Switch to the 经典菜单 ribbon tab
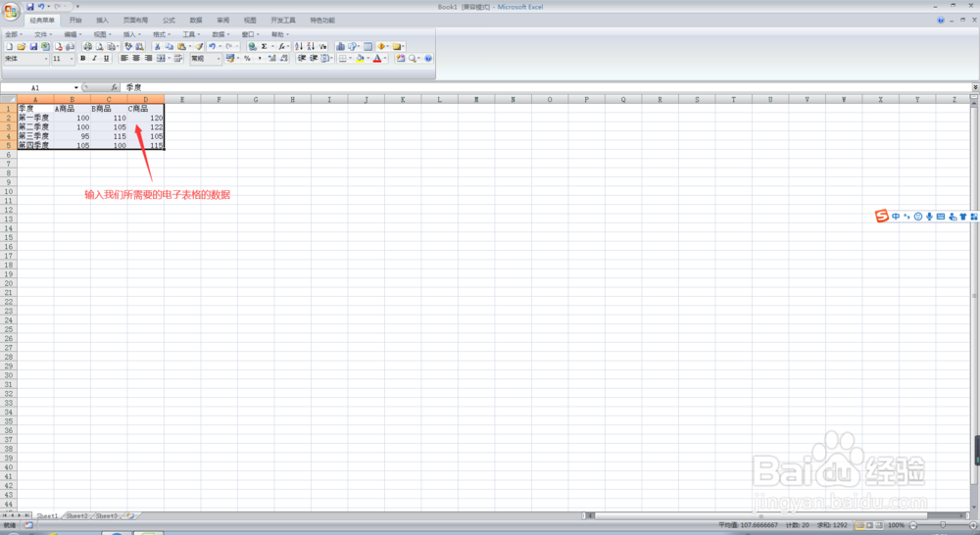Viewport: 980px width, 535px height. (42, 20)
